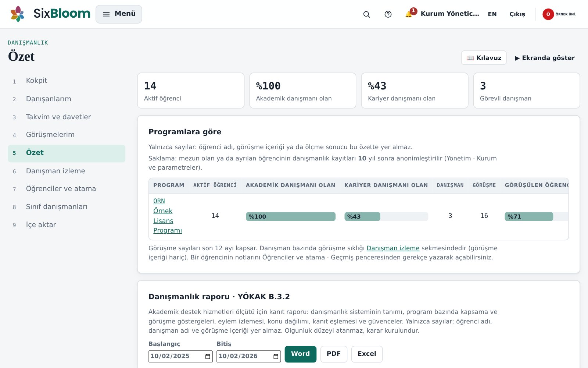Open Danışman izleme in the sidebar

tap(67, 171)
